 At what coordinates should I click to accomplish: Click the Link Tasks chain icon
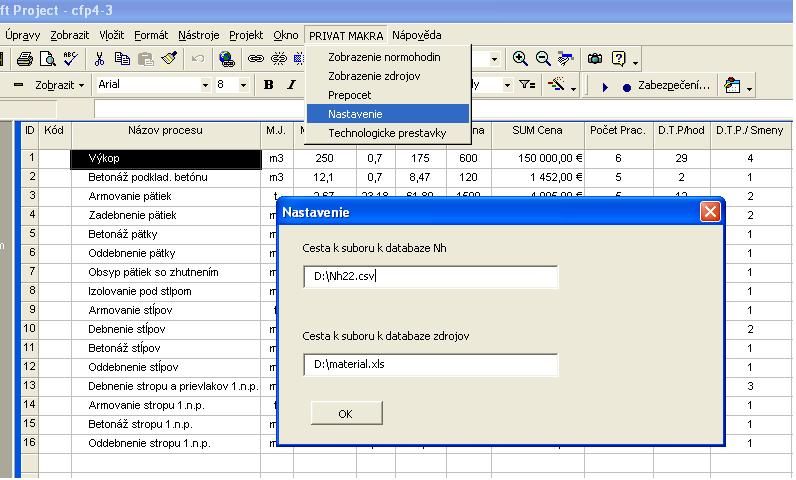256,60
